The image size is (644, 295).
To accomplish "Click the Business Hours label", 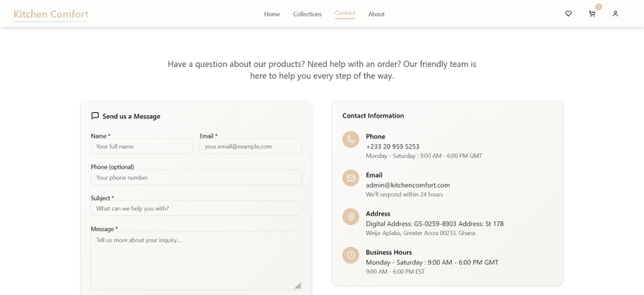I will 389,252.
